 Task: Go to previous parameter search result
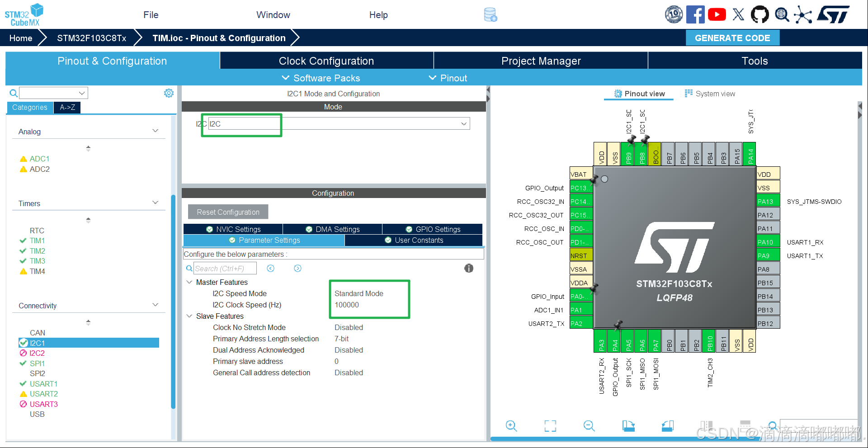click(270, 269)
